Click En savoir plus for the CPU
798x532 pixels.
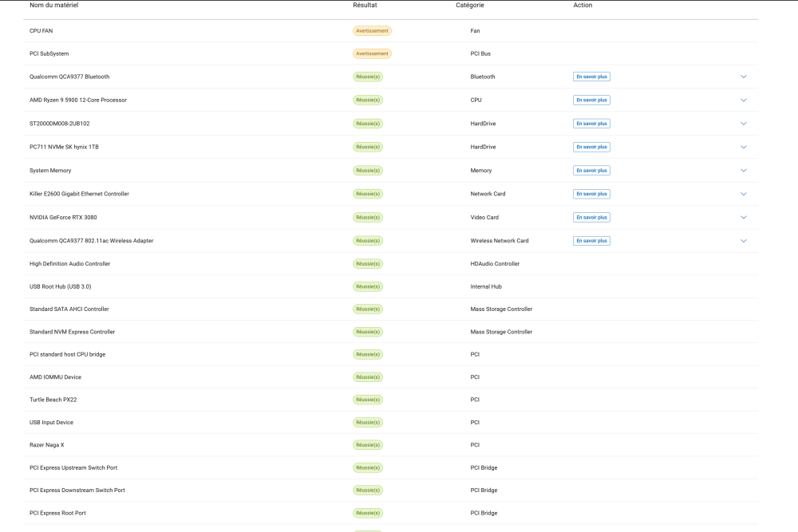pyautogui.click(x=591, y=100)
